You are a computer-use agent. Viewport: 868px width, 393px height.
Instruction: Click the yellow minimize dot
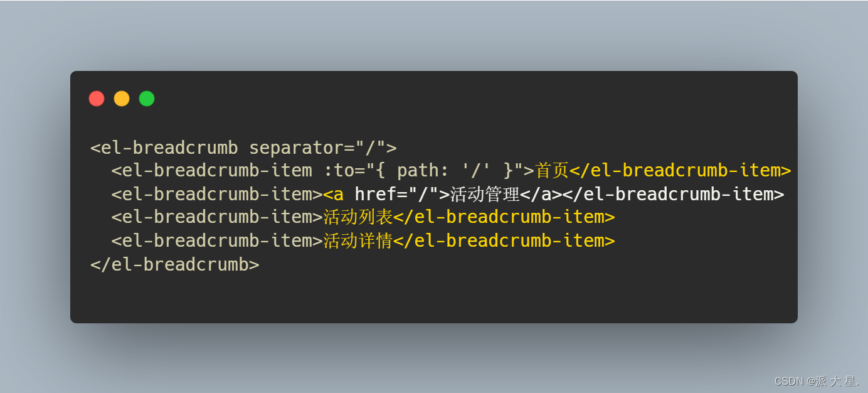(x=122, y=99)
